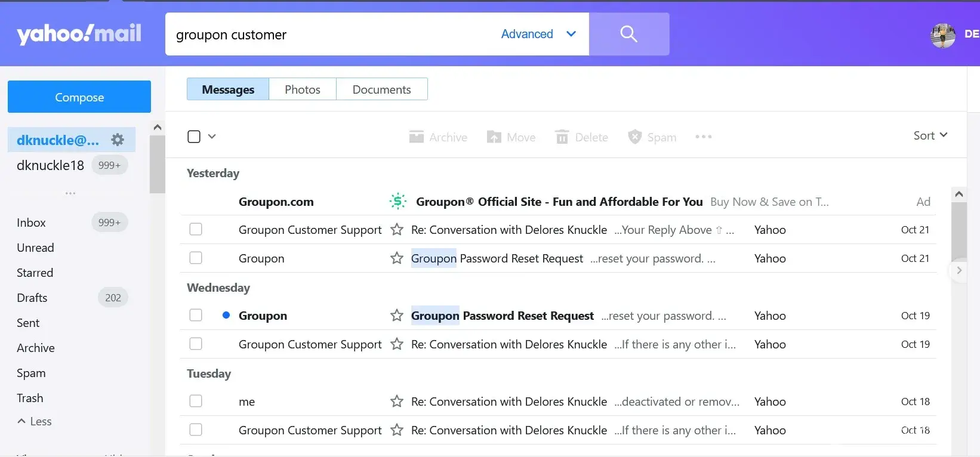Switch to the Photos tab
This screenshot has height=457, width=980.
[302, 89]
